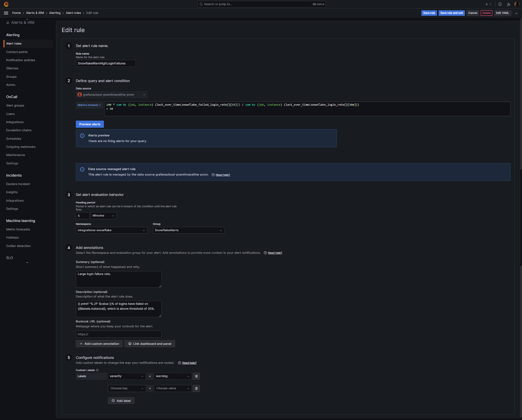Viewport: 522px width, 420px height.
Task: Click the PromQL query editor
Action: [x=307, y=109]
